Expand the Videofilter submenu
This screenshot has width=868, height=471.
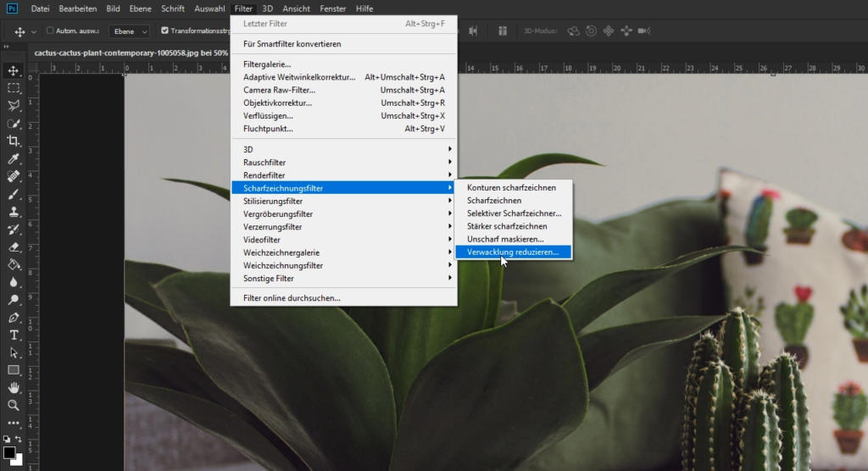coord(344,240)
